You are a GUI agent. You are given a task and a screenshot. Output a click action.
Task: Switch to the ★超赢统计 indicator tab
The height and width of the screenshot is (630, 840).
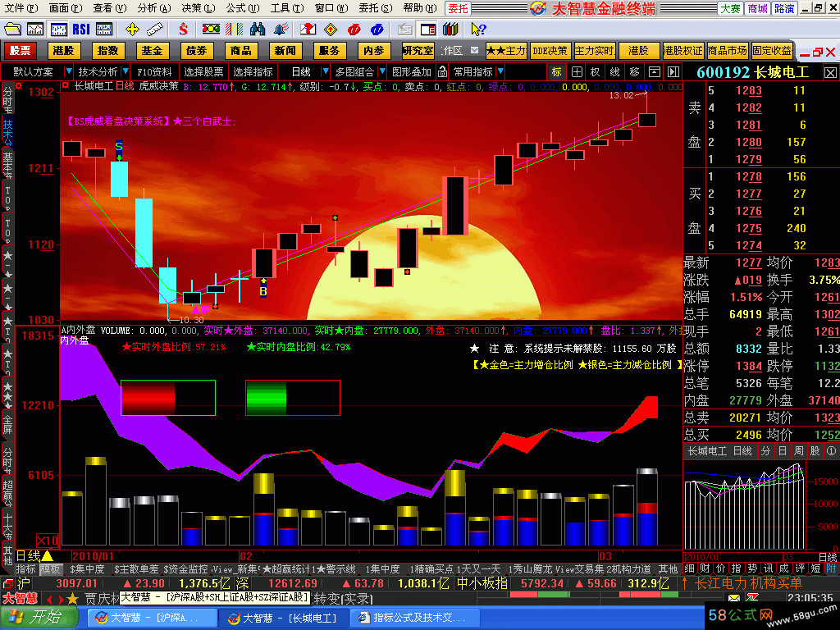(285, 569)
